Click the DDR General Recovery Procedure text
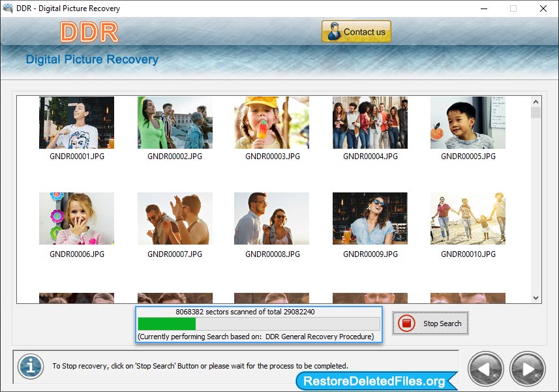 click(x=320, y=337)
